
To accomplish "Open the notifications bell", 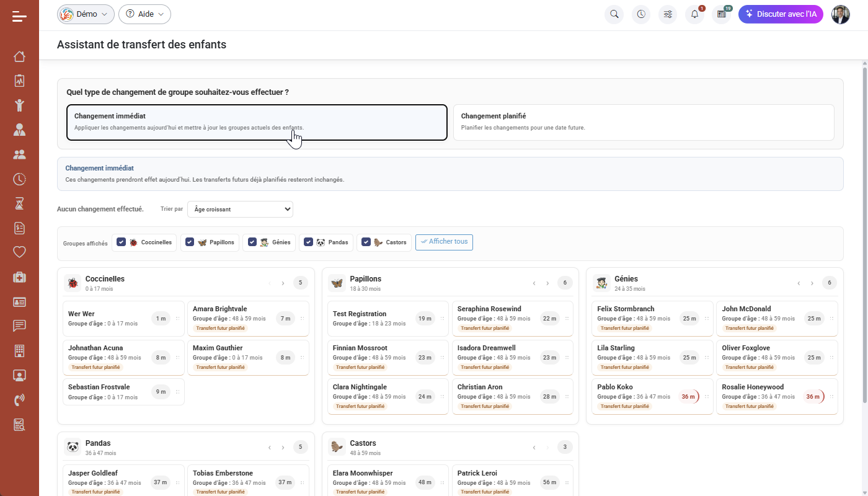I will point(694,14).
